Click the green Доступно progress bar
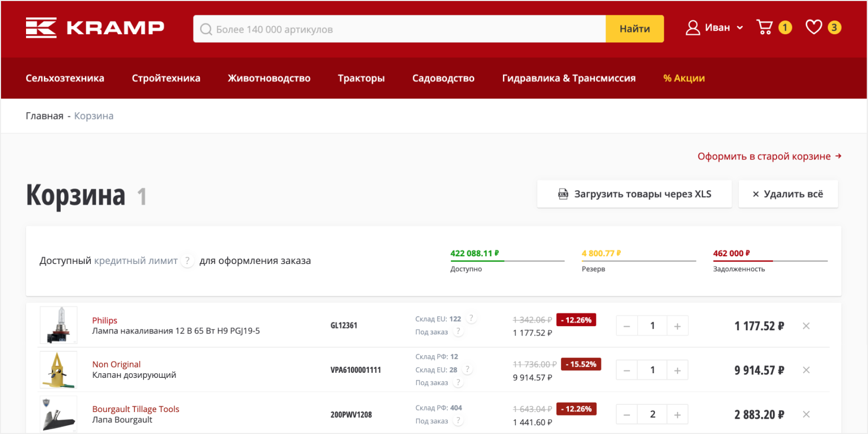The image size is (868, 434). 507,261
